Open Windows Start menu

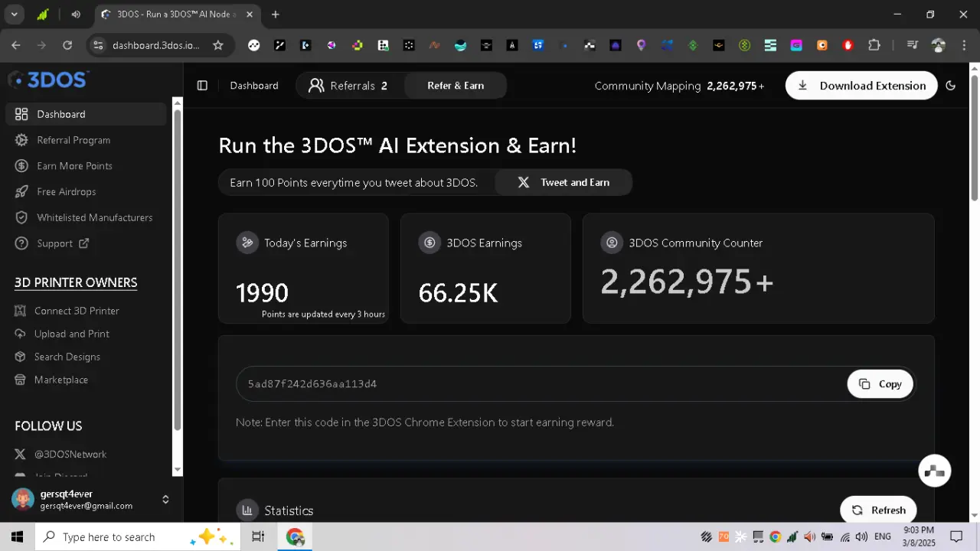point(17,536)
